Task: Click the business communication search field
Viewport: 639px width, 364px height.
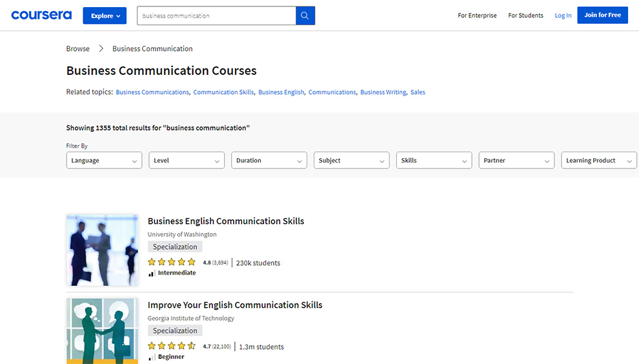Action: point(216,15)
